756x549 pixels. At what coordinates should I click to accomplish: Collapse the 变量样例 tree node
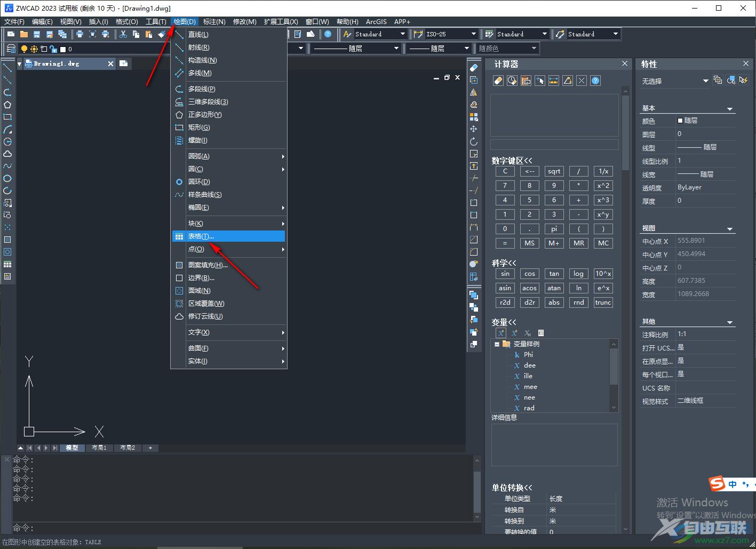pyautogui.click(x=497, y=344)
